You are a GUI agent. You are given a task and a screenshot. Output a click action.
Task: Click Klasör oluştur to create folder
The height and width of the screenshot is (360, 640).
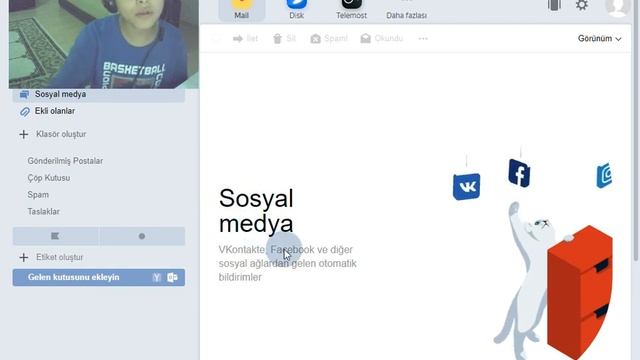coord(61,134)
